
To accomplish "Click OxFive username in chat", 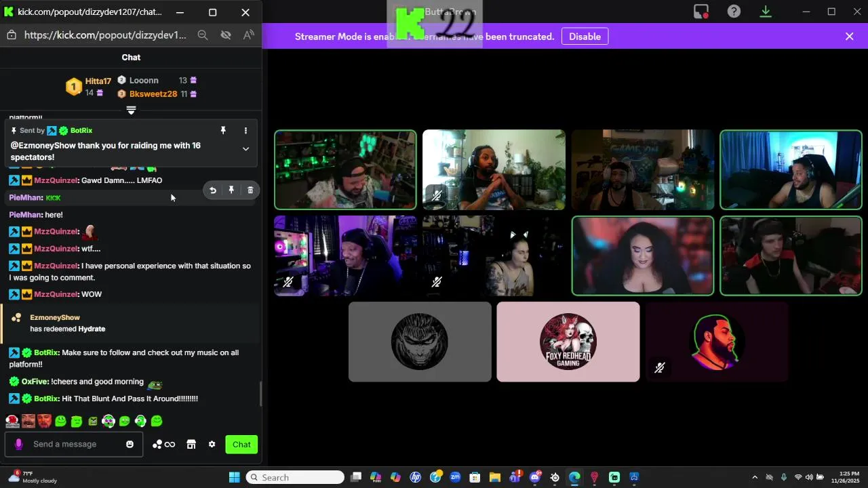I will (35, 382).
